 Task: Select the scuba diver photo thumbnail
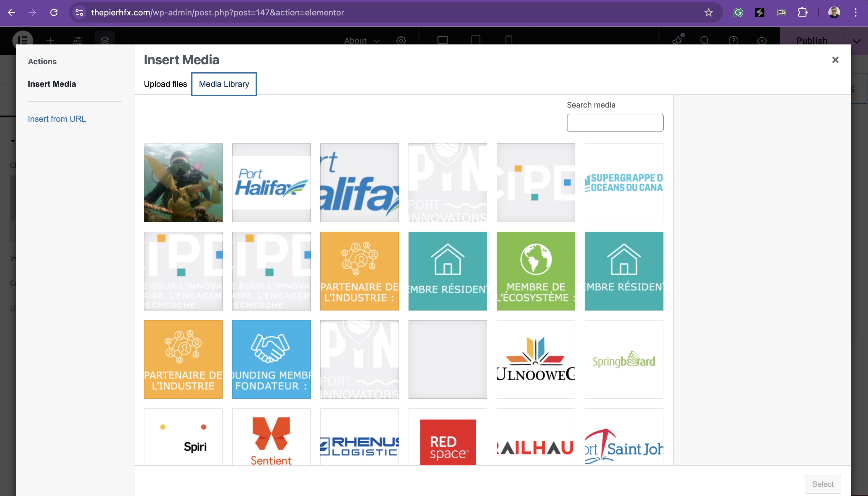click(x=183, y=183)
